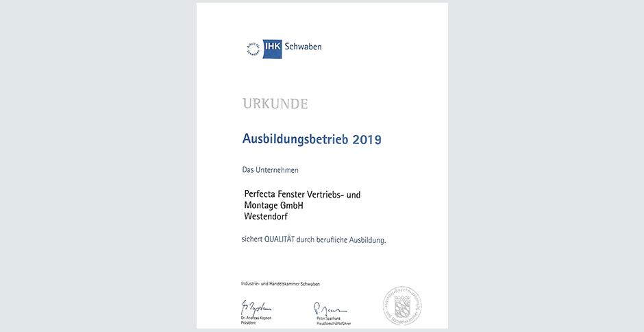This screenshot has height=332, width=644.
Task: Click the 'Montage GmbH' line
Action: point(274,206)
